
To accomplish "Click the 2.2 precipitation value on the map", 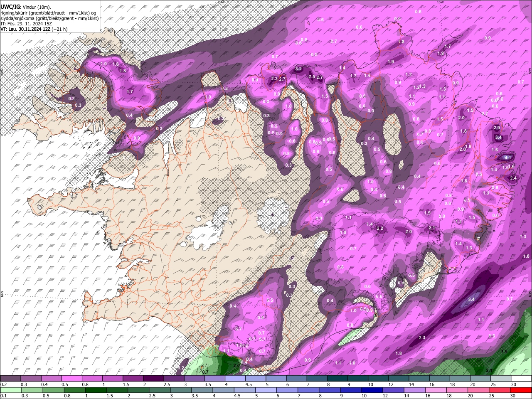I will (x=380, y=229).
